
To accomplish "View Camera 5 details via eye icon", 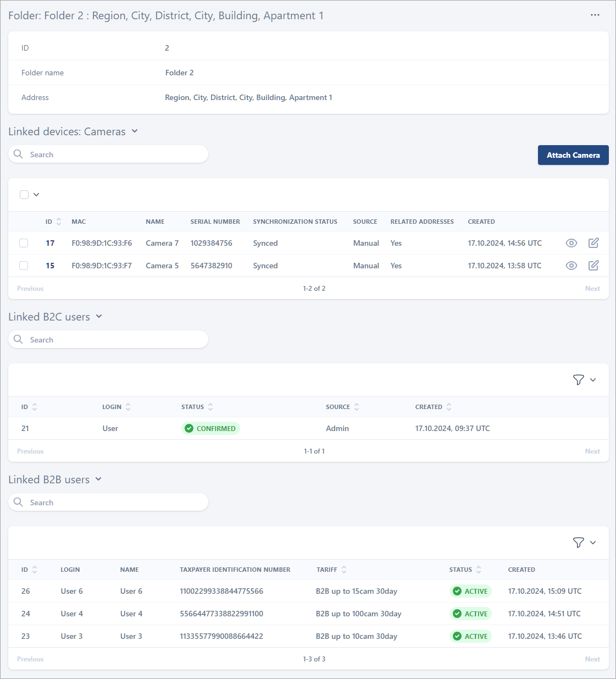I will pos(571,266).
